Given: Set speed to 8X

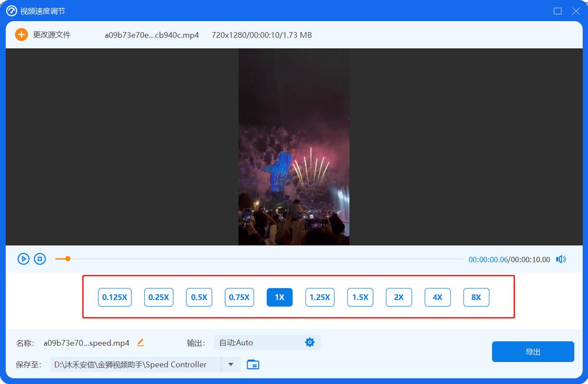Looking at the screenshot, I should (476, 297).
